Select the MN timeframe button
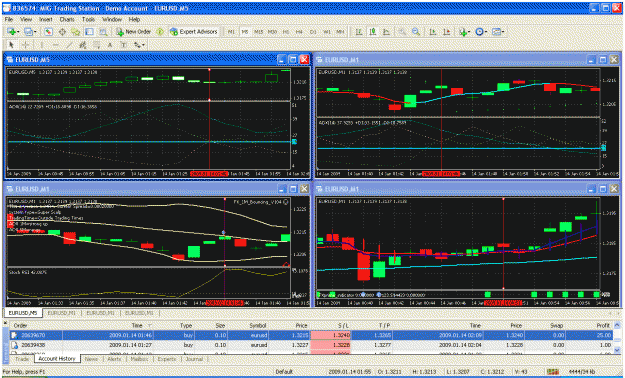 [x=340, y=32]
